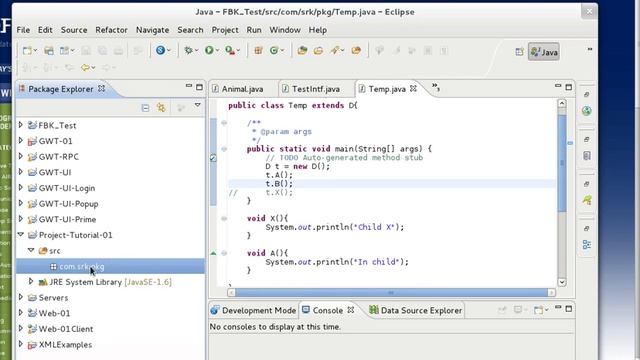
Task: Close the Console view tab
Action: pyautogui.click(x=350, y=310)
